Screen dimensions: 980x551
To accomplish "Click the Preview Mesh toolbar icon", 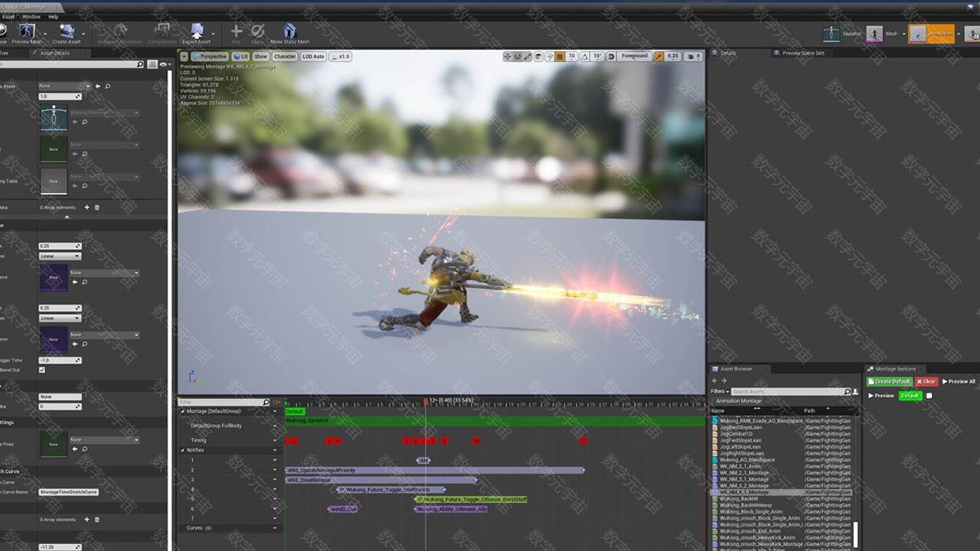I will coord(27,31).
